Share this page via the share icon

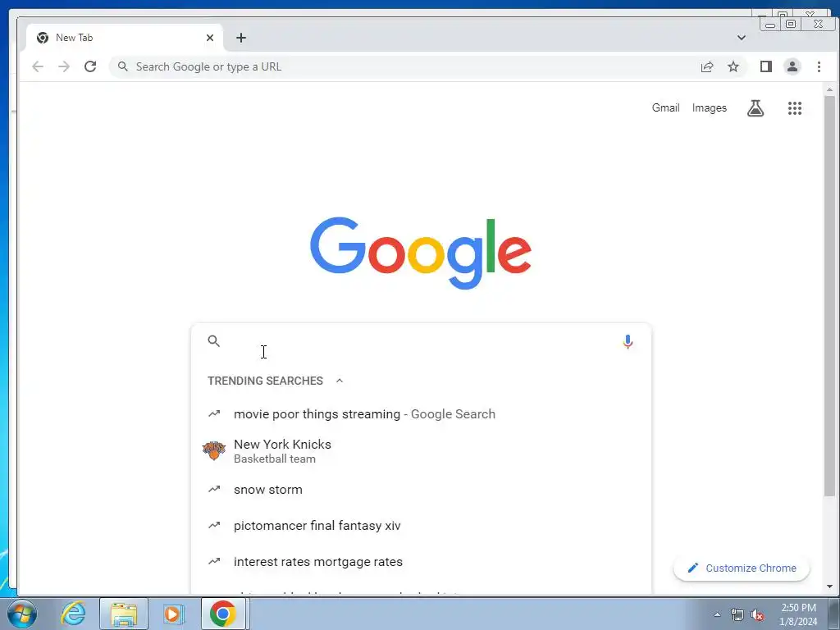[x=707, y=66]
